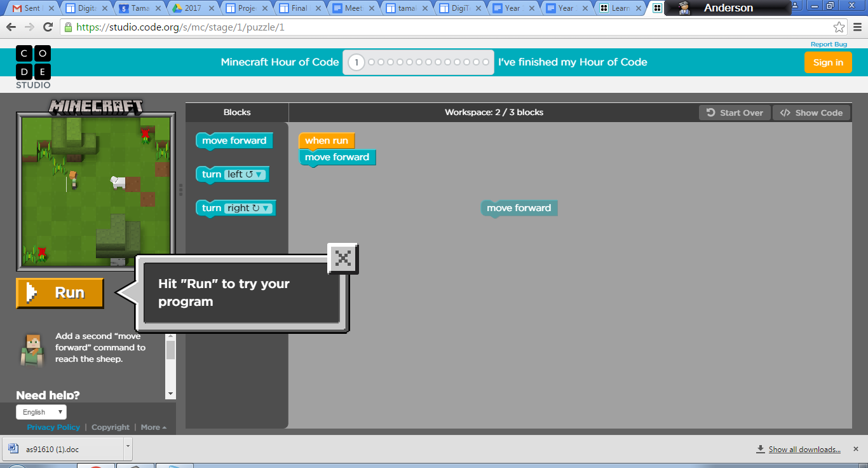
Task: Click the Code Studio logo
Action: pyautogui.click(x=33, y=67)
